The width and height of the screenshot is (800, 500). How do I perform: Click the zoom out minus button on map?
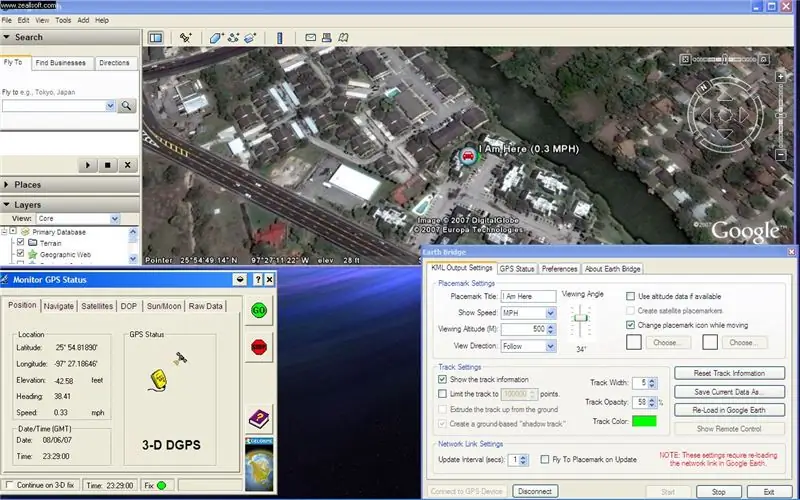(x=780, y=154)
